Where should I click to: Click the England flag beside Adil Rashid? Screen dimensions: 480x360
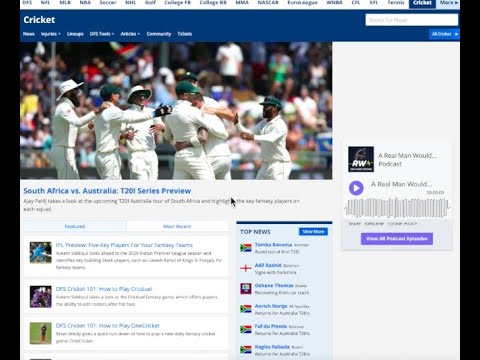click(246, 268)
